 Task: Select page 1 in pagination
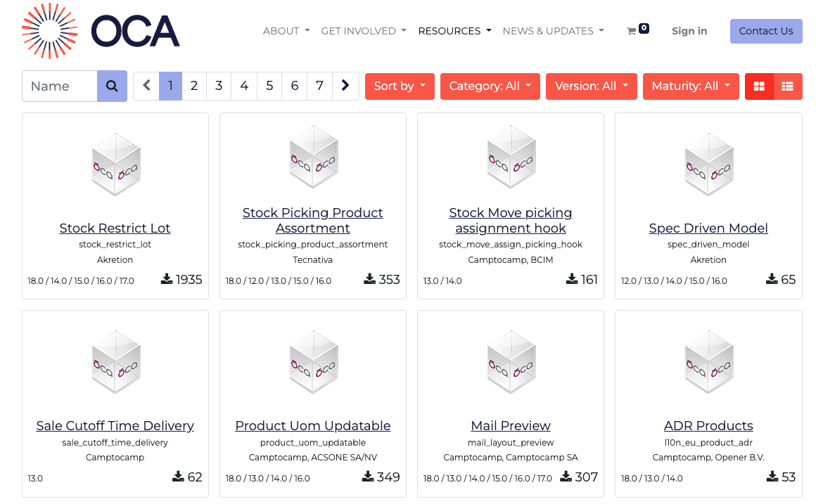pos(171,86)
